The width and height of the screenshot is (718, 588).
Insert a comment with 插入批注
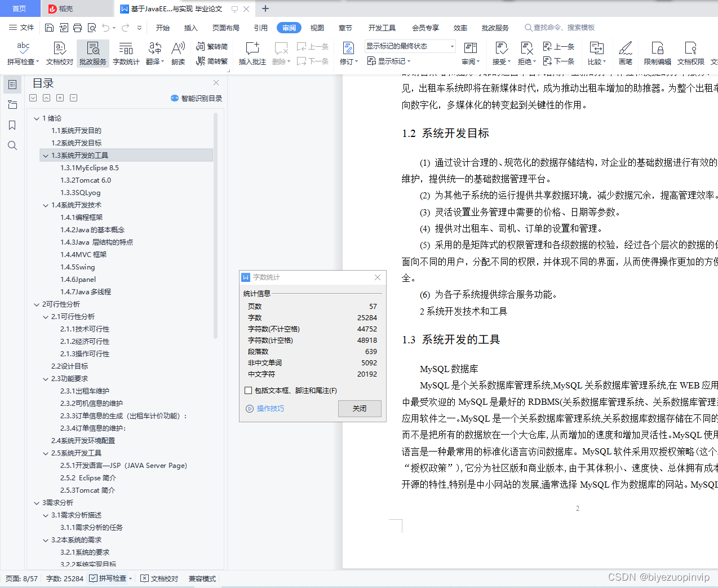[252, 54]
